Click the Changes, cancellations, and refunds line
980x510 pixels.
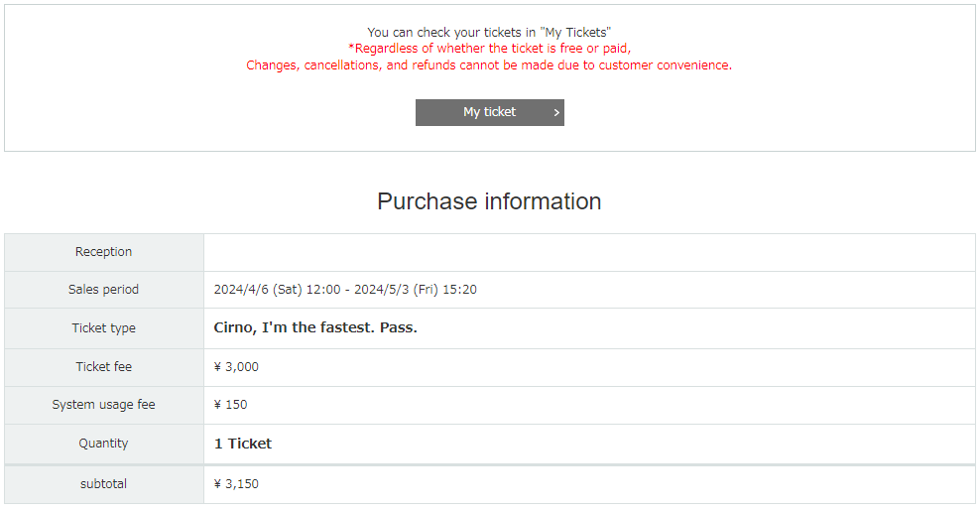[x=489, y=65]
